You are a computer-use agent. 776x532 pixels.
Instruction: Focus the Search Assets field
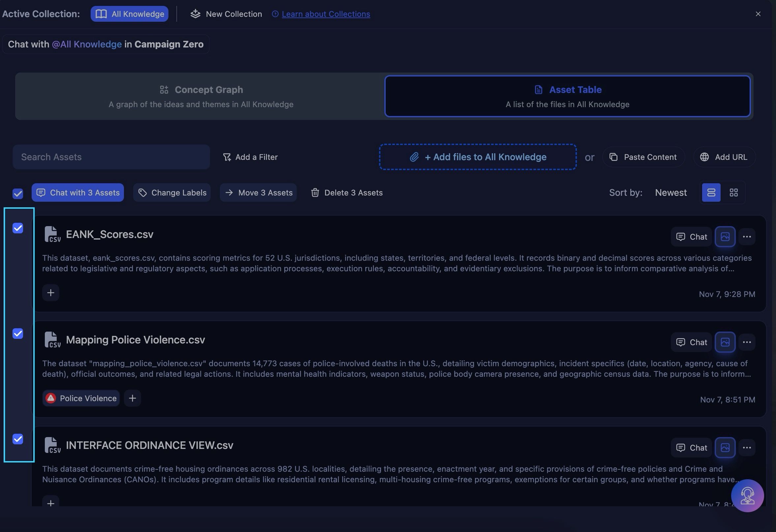point(111,157)
